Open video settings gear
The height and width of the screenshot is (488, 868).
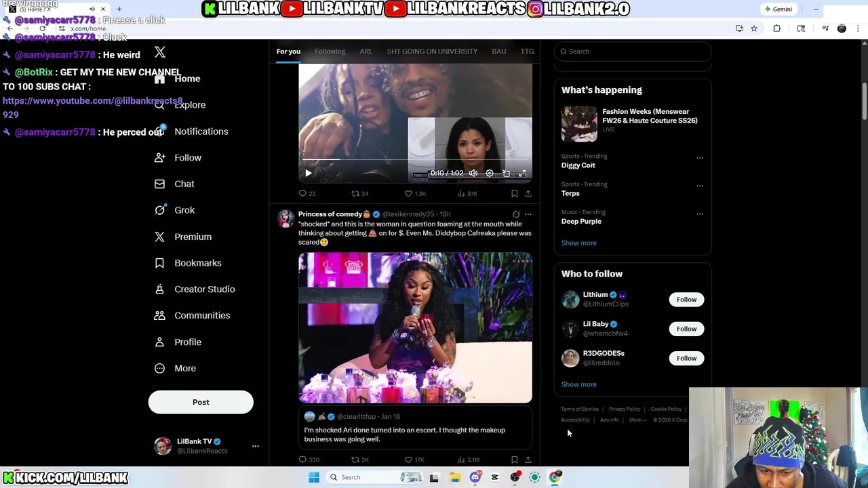[490, 173]
